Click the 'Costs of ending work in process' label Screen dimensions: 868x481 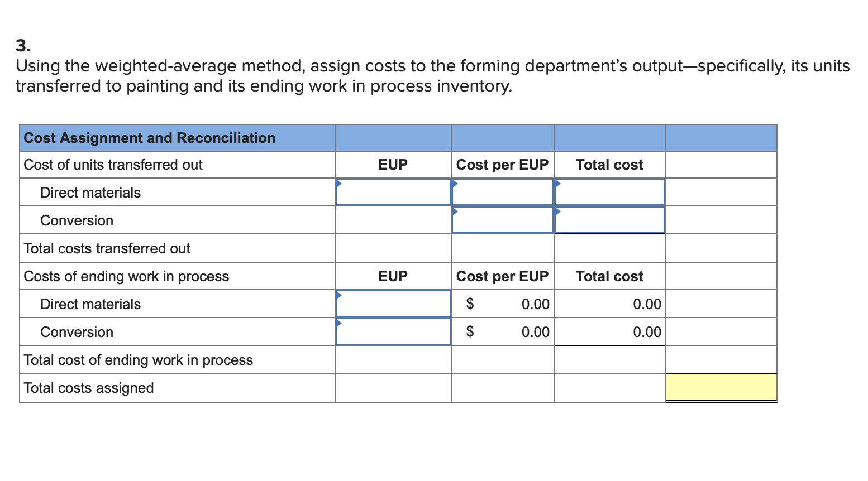126,276
